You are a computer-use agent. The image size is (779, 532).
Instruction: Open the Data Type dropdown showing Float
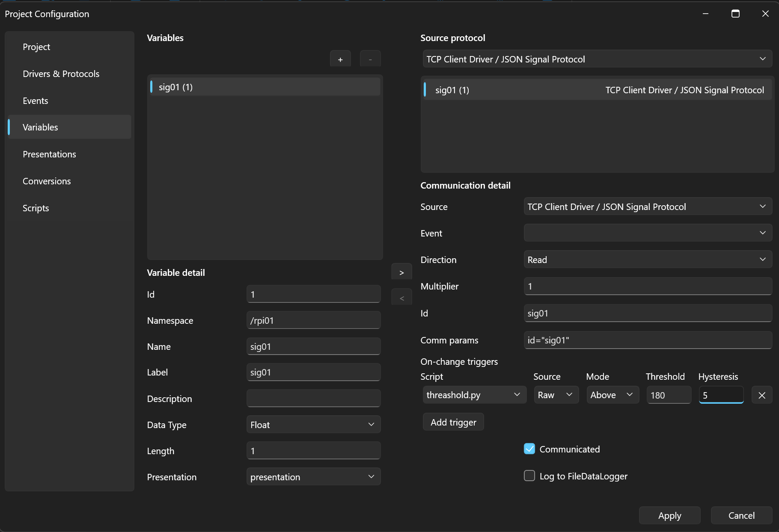(313, 425)
